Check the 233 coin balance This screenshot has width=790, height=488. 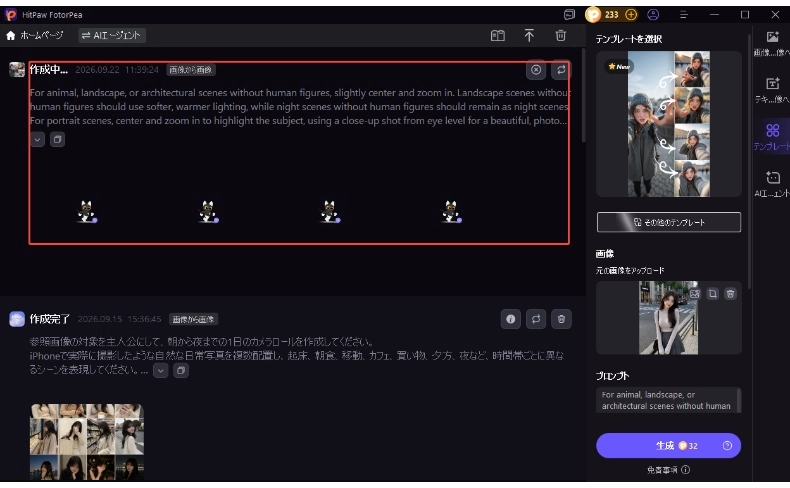(x=612, y=15)
